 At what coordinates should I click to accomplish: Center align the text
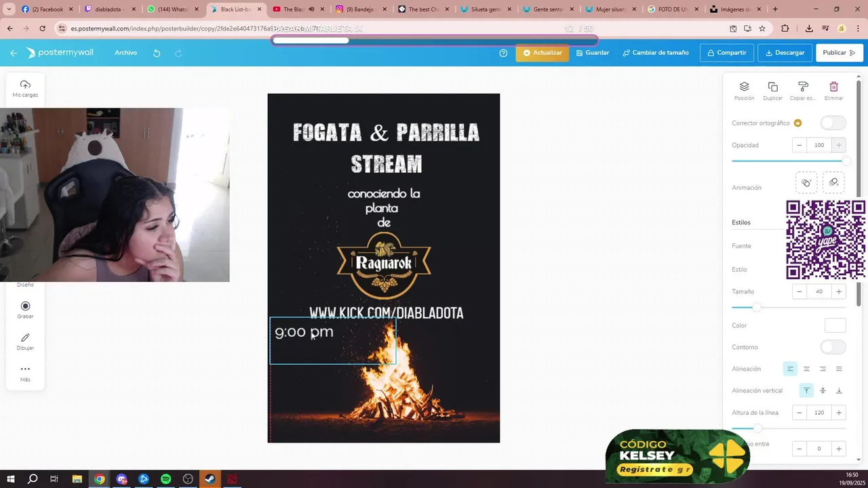coord(806,369)
